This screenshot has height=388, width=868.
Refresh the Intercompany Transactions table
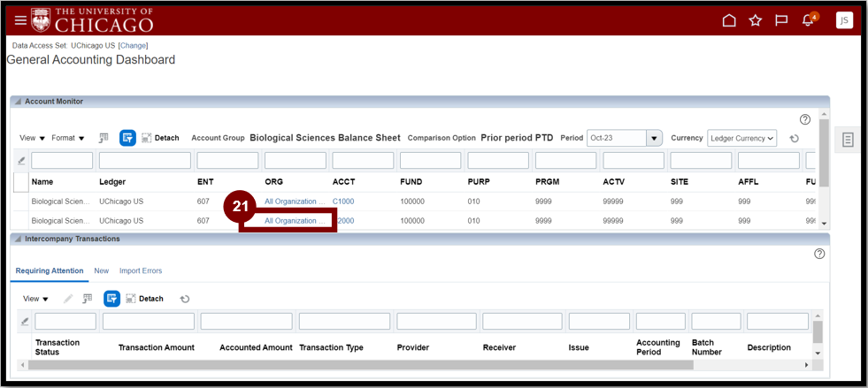tap(185, 299)
